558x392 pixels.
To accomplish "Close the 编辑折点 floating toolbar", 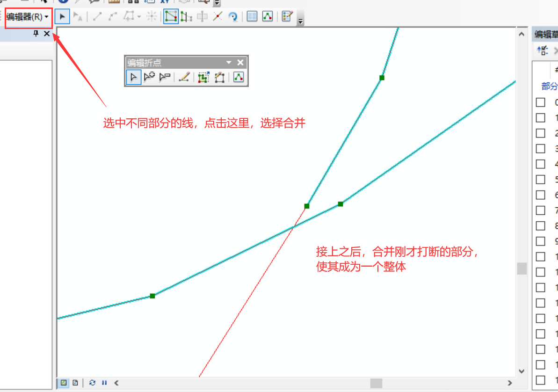I will click(x=240, y=63).
